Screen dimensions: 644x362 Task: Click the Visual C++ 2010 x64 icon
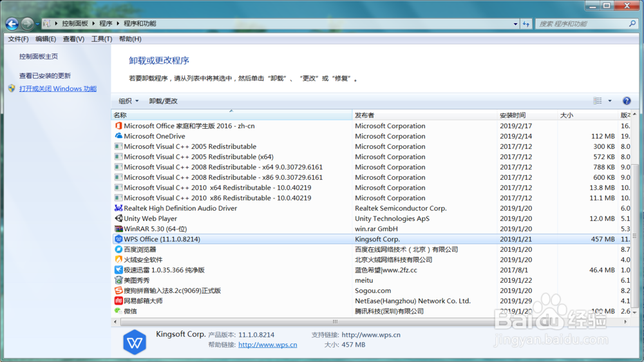[x=118, y=187]
